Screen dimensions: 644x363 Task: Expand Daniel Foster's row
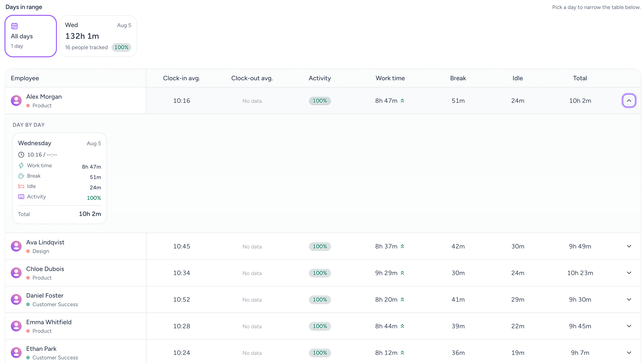(x=629, y=299)
